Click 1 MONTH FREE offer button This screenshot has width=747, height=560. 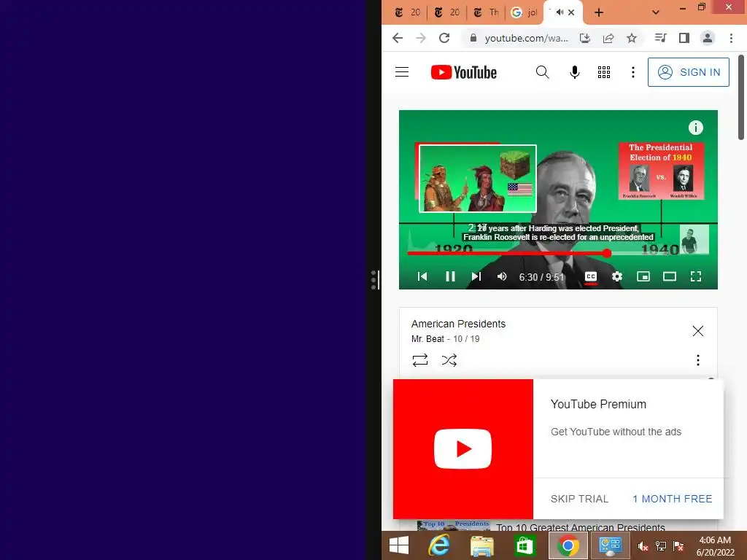click(x=672, y=499)
